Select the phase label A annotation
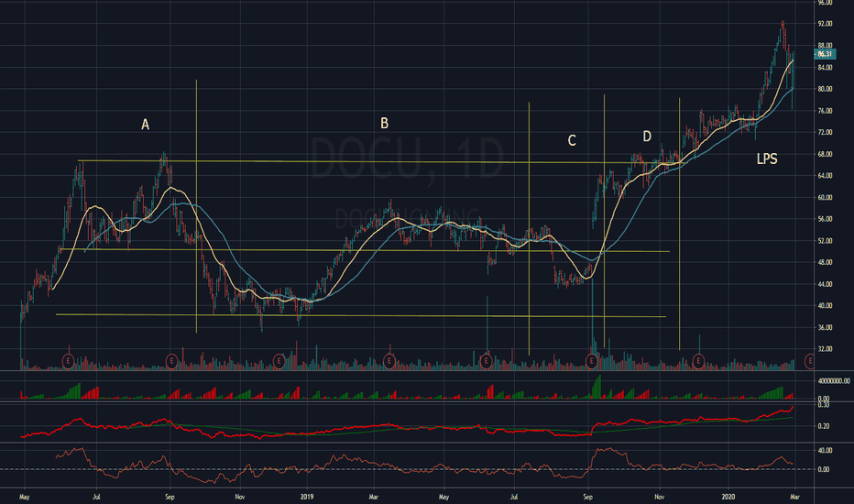 [x=146, y=125]
